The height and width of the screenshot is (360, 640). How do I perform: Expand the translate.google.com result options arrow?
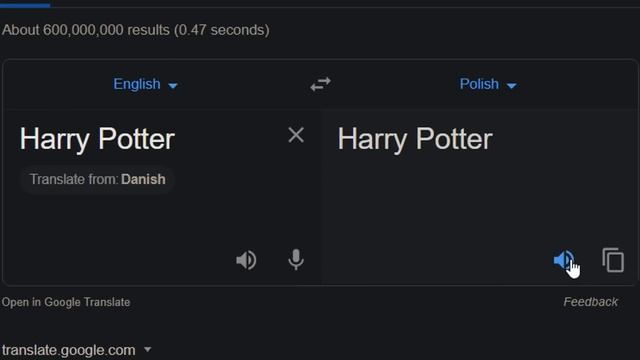[148, 349]
